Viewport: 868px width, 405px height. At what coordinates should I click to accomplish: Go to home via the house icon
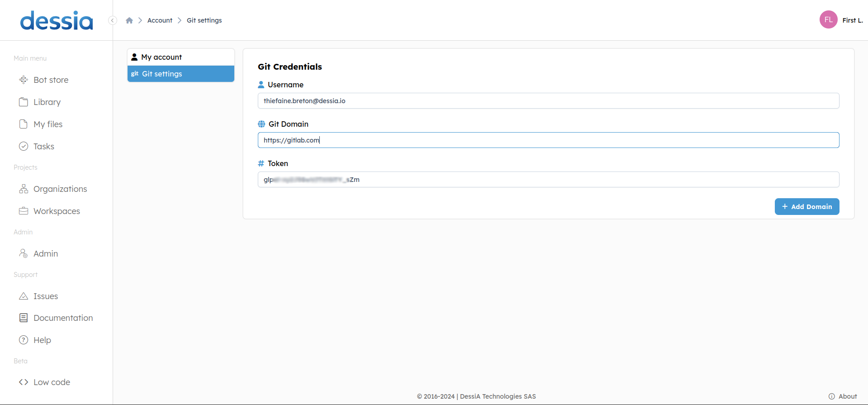coord(129,20)
